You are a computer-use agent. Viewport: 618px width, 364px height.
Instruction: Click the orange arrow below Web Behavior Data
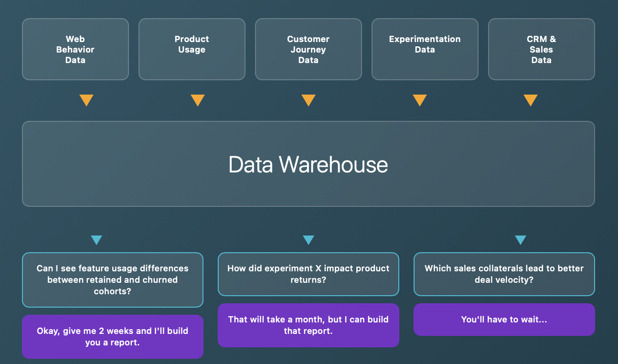tap(86, 100)
